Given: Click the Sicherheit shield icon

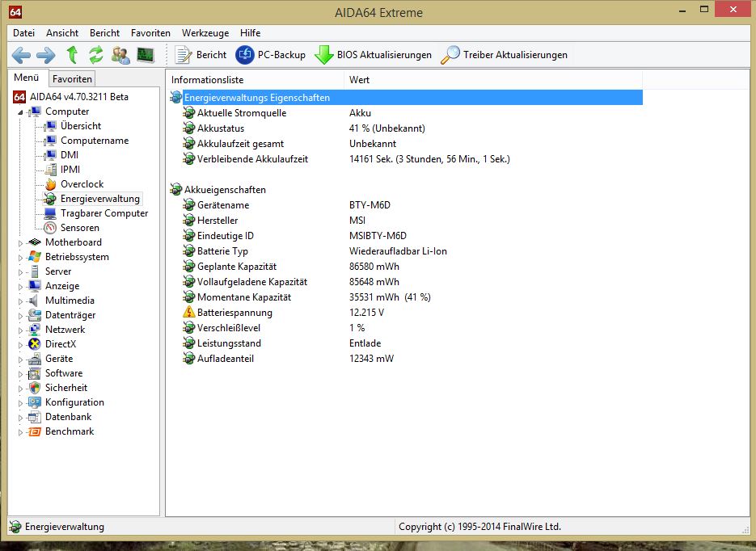Looking at the screenshot, I should 34,388.
